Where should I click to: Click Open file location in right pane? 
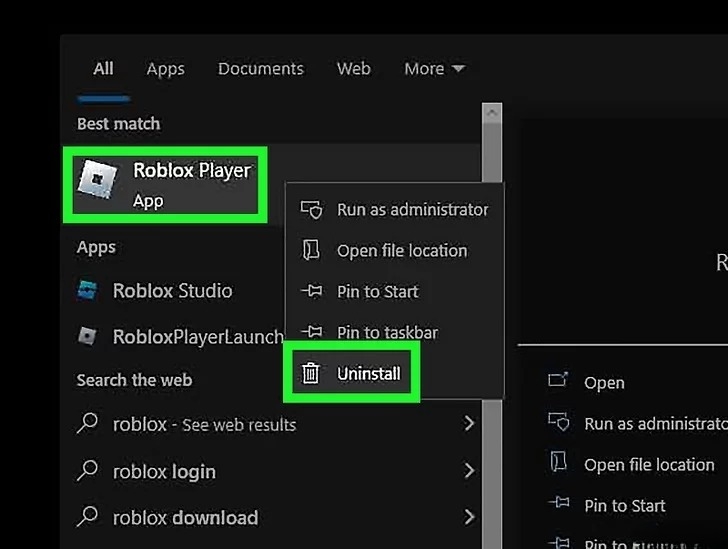point(649,464)
